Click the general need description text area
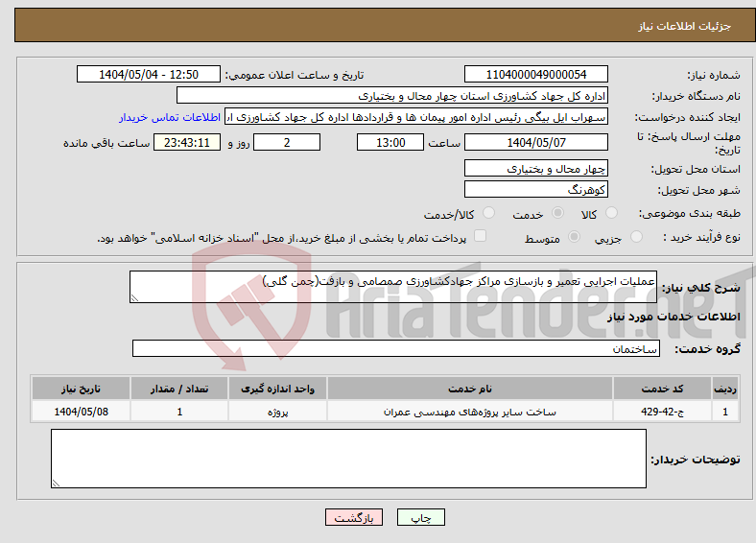Image resolution: width=756 pixels, height=543 pixels. coord(393,287)
